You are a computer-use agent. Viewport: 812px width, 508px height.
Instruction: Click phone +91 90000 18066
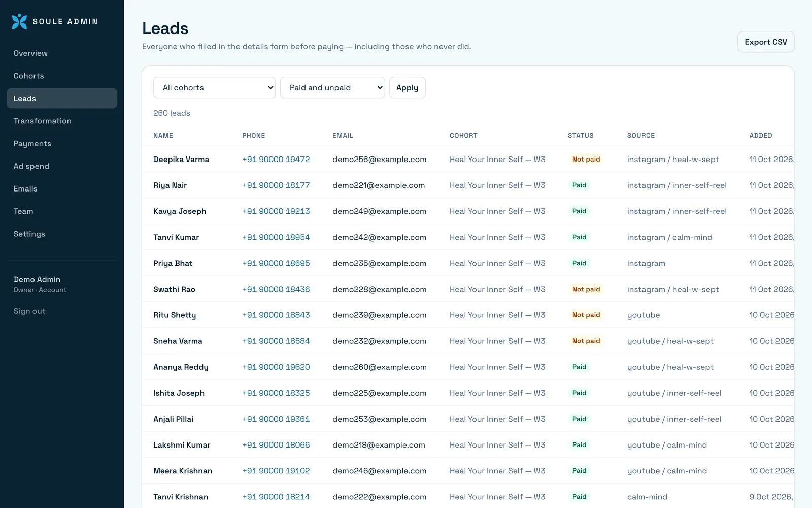pyautogui.click(x=276, y=445)
